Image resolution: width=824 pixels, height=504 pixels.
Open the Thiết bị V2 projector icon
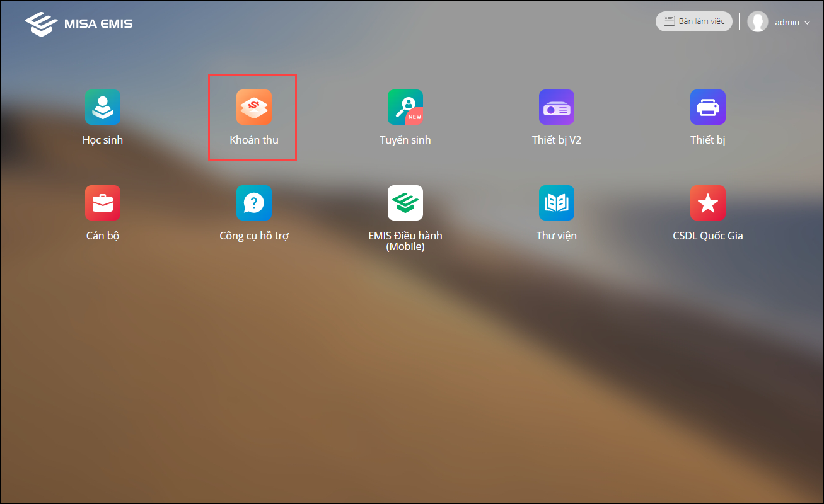click(x=557, y=107)
